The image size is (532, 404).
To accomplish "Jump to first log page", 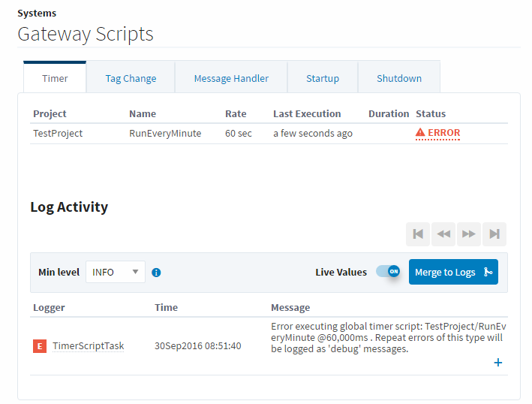I will click(x=418, y=234).
